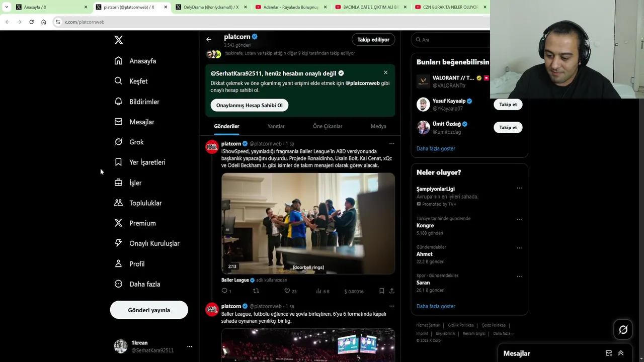Play the 2:13 video in first post
Image resolution: width=644 pixels, height=362 pixels.
[x=308, y=224]
